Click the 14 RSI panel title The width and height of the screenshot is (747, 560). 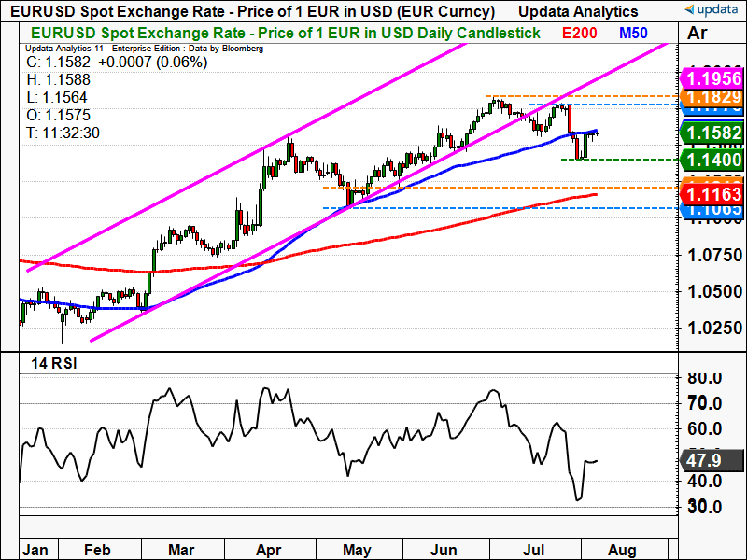tap(54, 364)
